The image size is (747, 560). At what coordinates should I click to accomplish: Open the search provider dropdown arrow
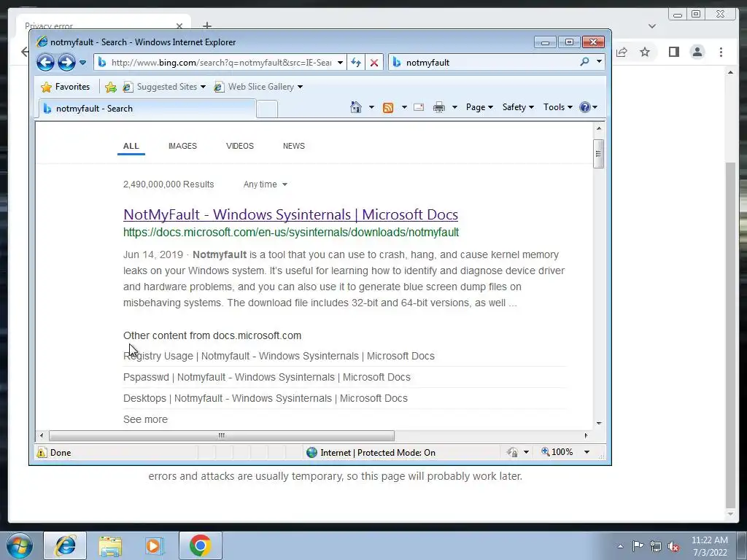599,62
